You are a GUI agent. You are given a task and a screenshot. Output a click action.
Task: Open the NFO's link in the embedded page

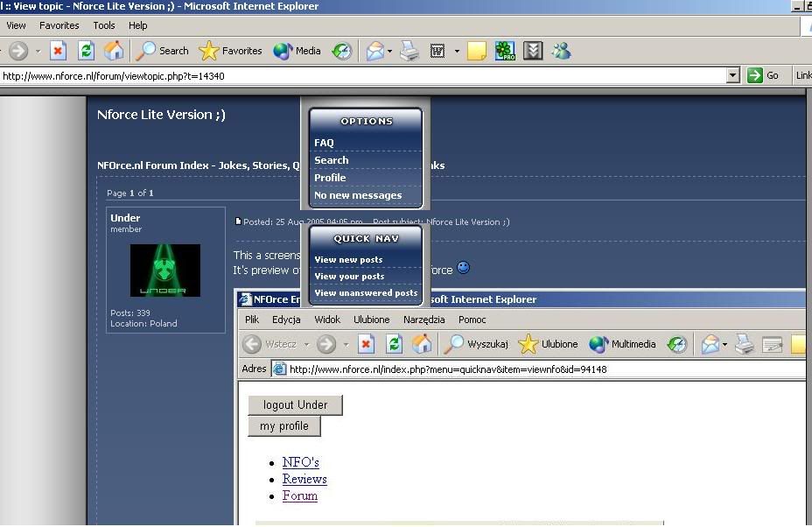coord(300,461)
